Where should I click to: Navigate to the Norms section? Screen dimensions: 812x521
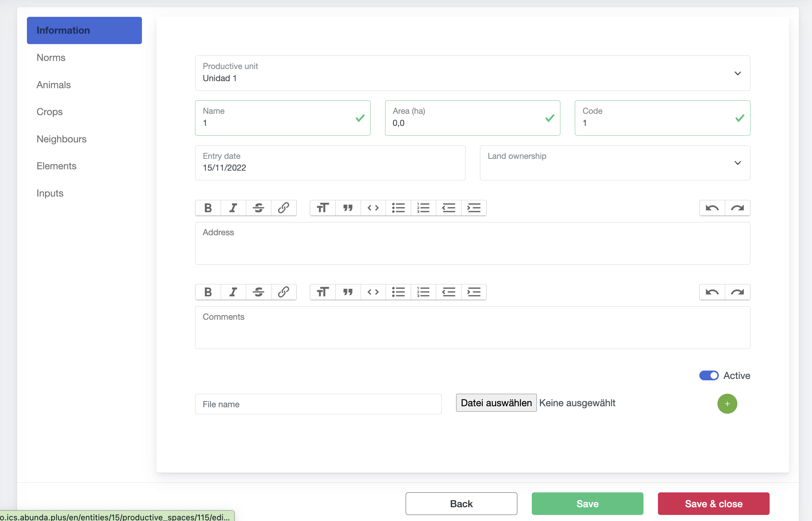(x=51, y=58)
